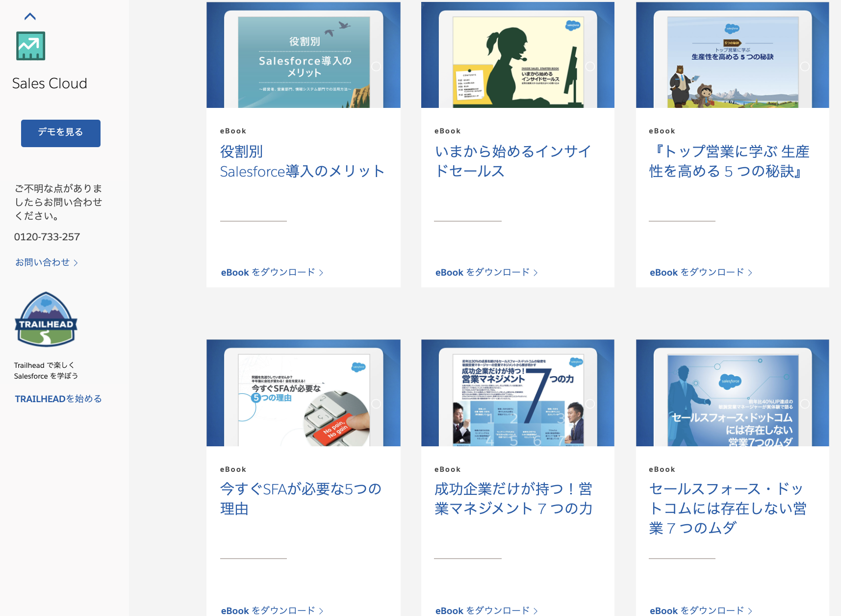Open 役割別 Salesforce導入のメリット thumbnail
Viewport: 841px width, 616px height.
(304, 55)
